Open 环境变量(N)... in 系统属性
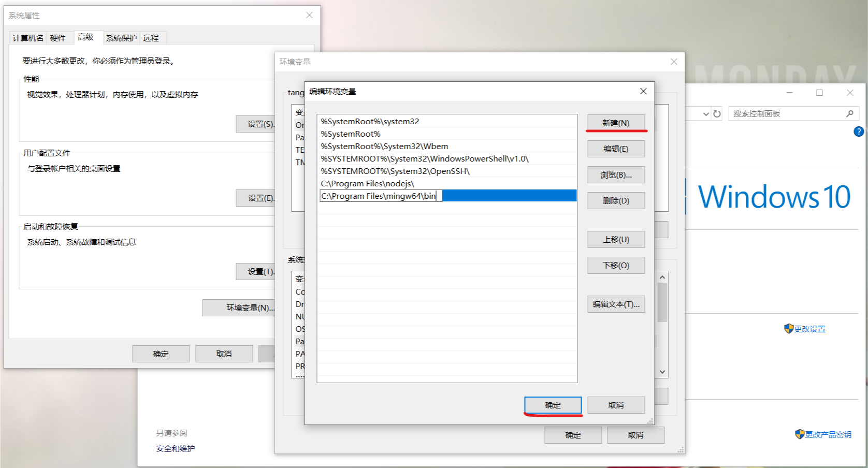The height and width of the screenshot is (468, 868). pos(239,308)
